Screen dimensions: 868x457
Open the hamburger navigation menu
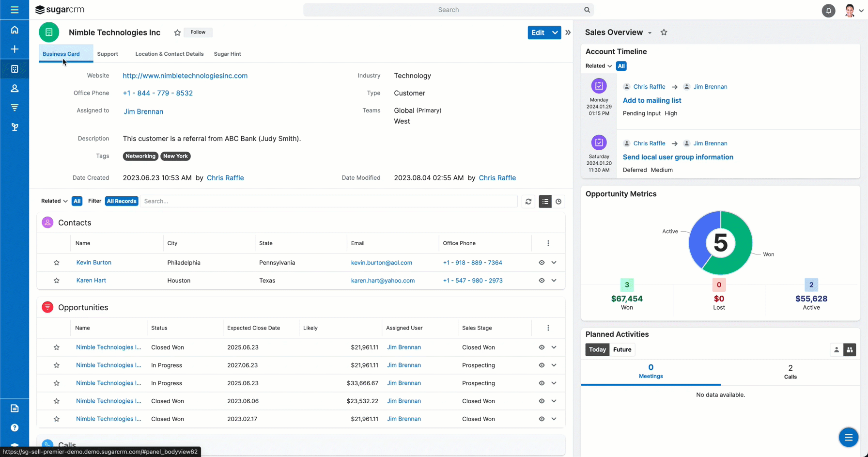pos(15,10)
